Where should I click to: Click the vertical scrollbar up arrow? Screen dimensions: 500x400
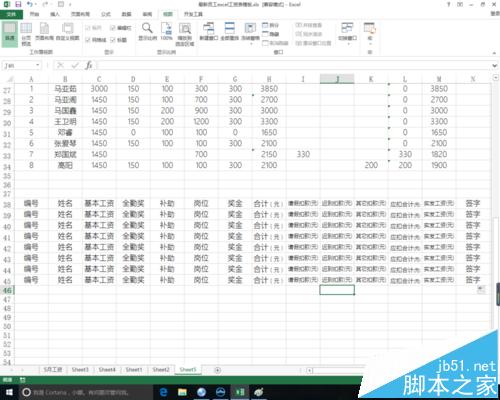496,78
